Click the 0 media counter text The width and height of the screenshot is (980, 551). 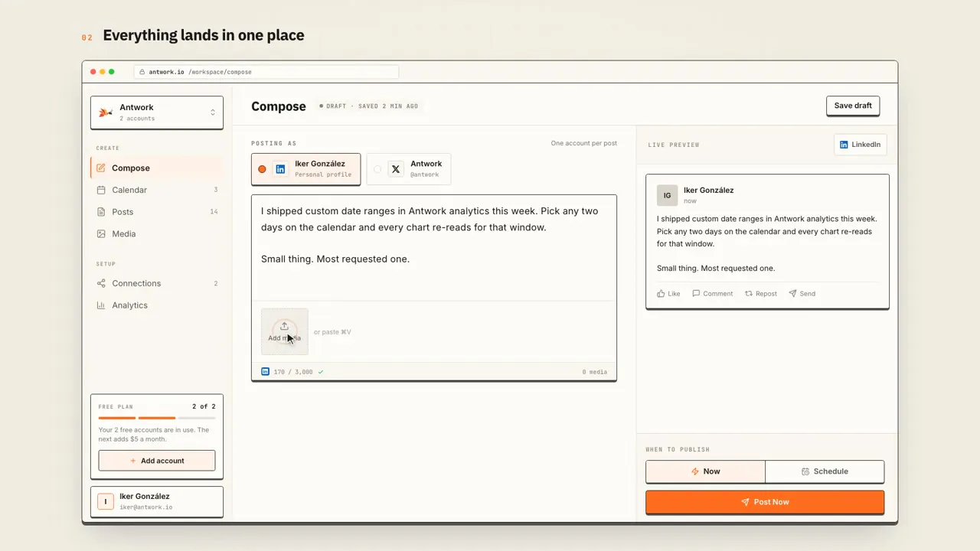[x=595, y=372]
